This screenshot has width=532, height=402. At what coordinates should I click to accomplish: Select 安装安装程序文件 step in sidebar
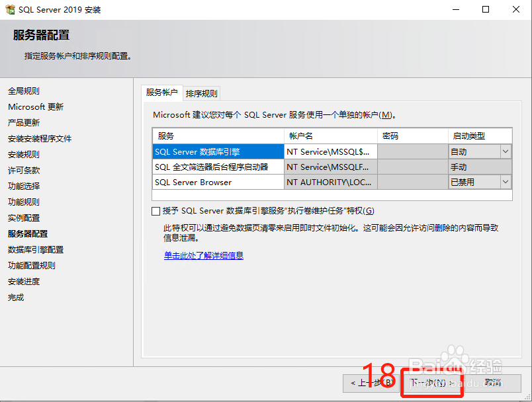pos(40,139)
